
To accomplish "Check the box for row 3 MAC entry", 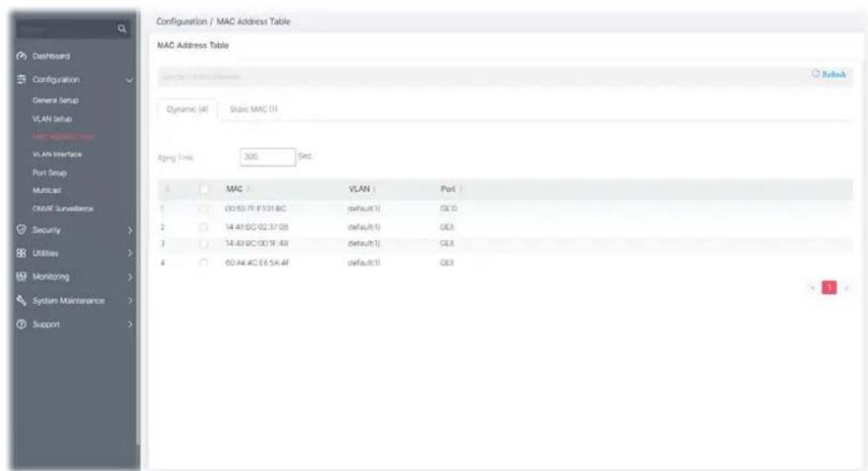I will (204, 243).
